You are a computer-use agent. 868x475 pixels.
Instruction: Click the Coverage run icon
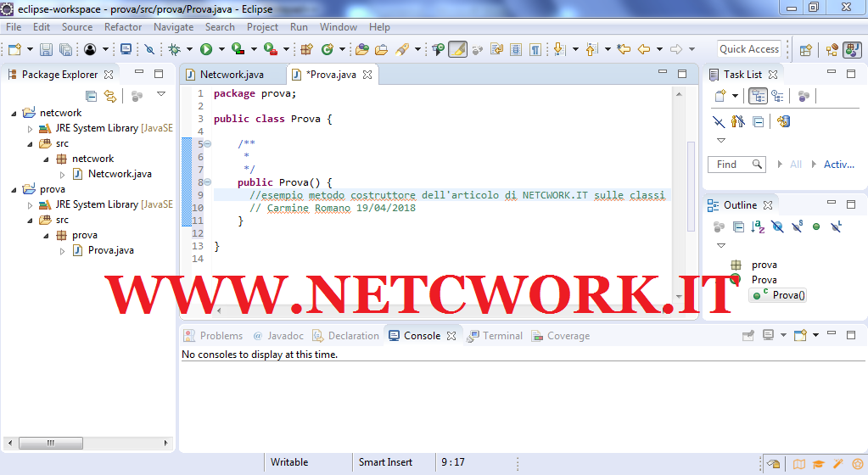pyautogui.click(x=238, y=49)
